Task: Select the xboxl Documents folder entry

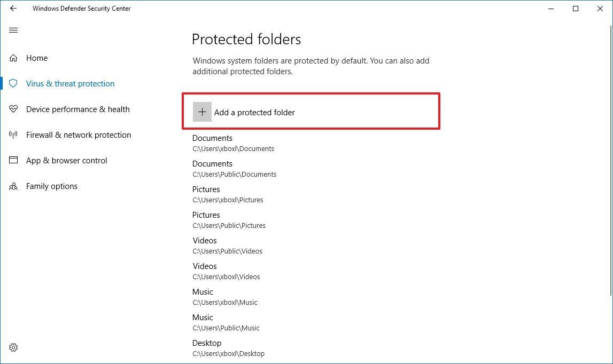Action: (233, 143)
